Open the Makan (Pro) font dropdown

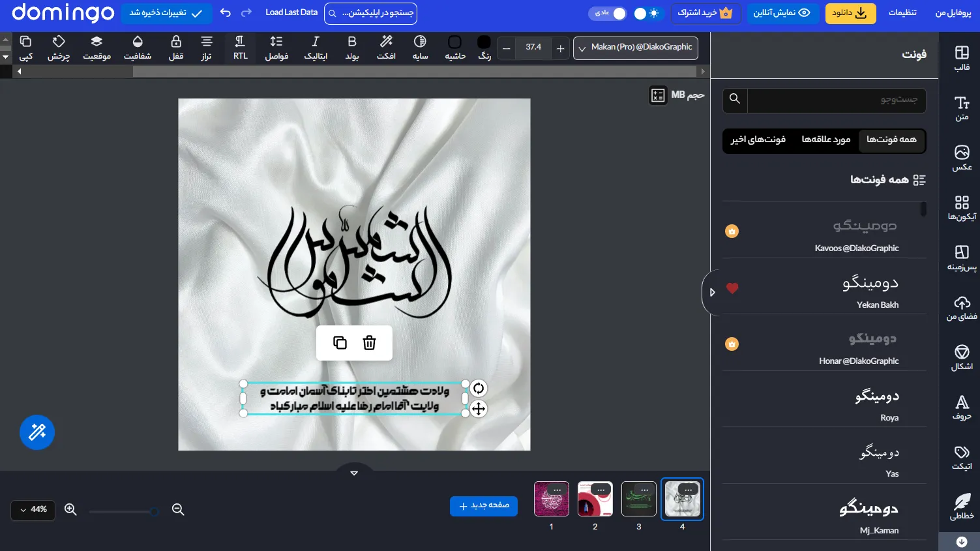click(636, 48)
